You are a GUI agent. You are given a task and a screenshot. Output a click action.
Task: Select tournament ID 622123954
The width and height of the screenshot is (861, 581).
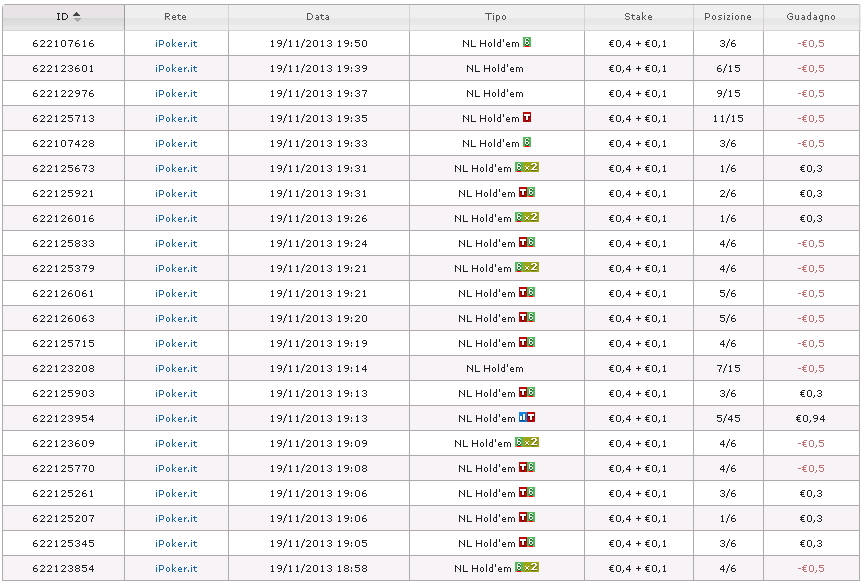(x=64, y=418)
